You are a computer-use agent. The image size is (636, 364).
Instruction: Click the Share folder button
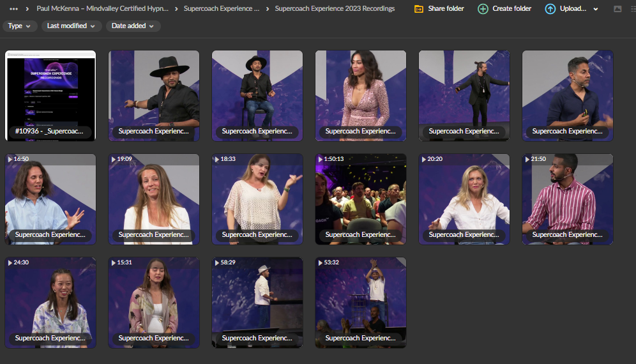click(x=439, y=8)
